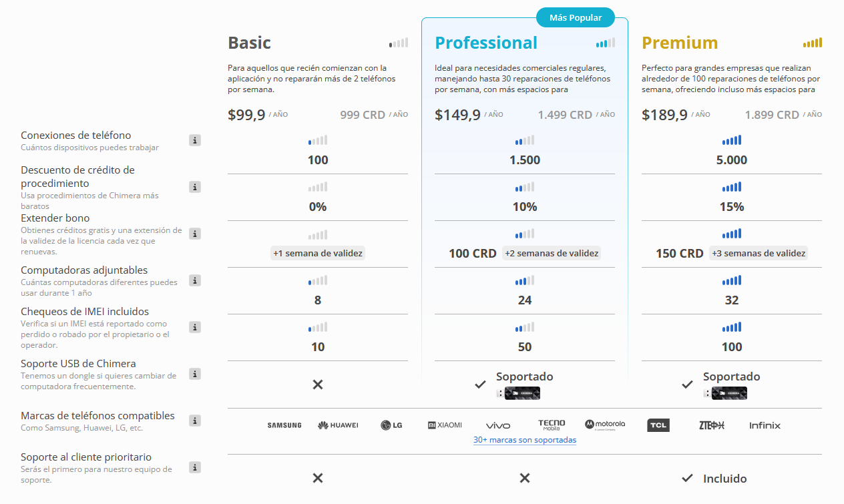Select the Premium plan heading
The width and height of the screenshot is (844, 504).
click(x=680, y=43)
